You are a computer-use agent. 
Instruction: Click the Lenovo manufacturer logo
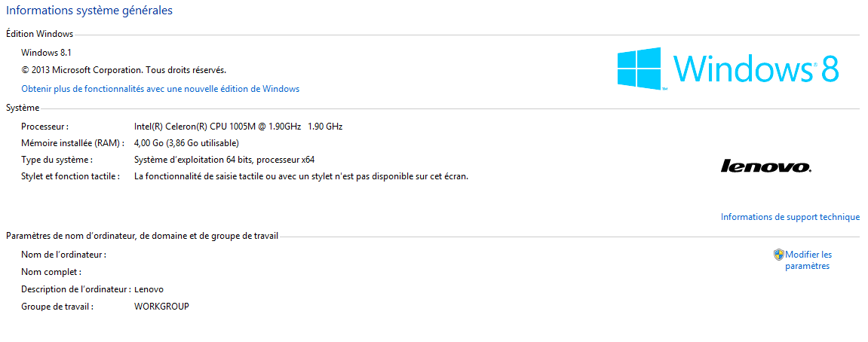click(x=766, y=166)
